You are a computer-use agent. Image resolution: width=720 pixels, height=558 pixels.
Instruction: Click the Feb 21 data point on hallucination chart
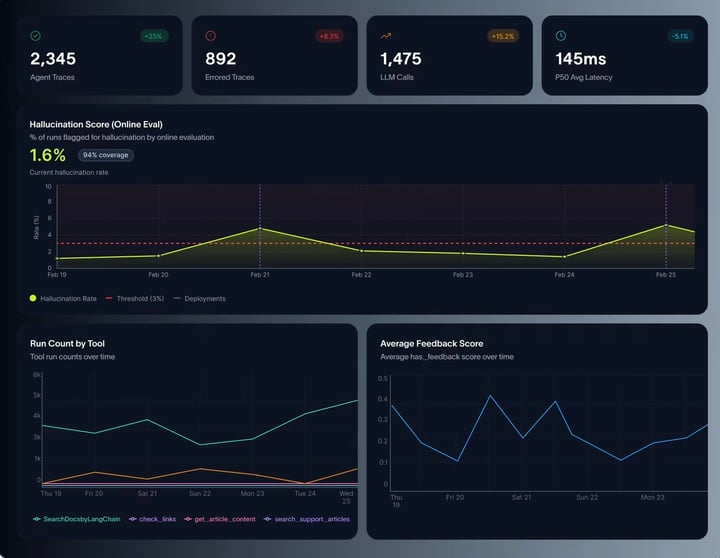(x=260, y=228)
